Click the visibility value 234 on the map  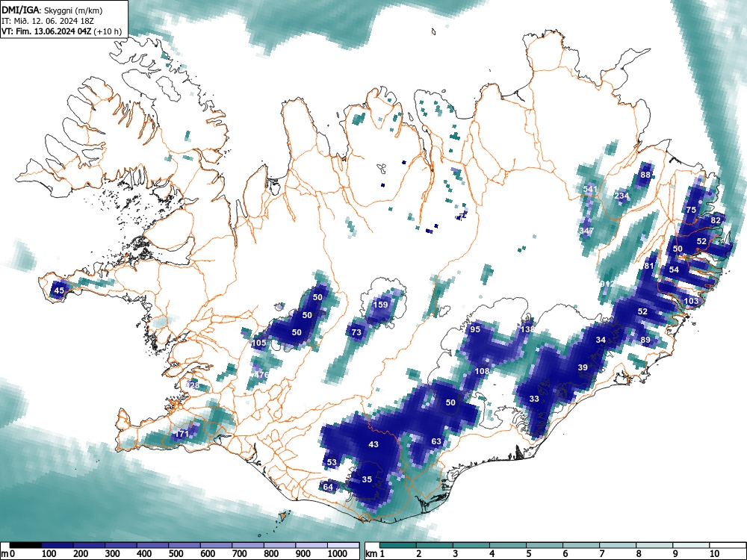(x=622, y=196)
